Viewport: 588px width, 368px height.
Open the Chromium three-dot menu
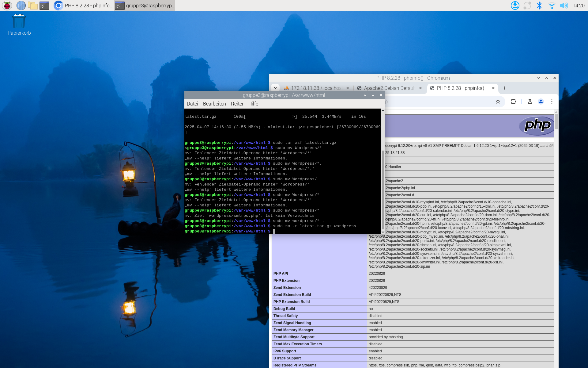point(552,102)
